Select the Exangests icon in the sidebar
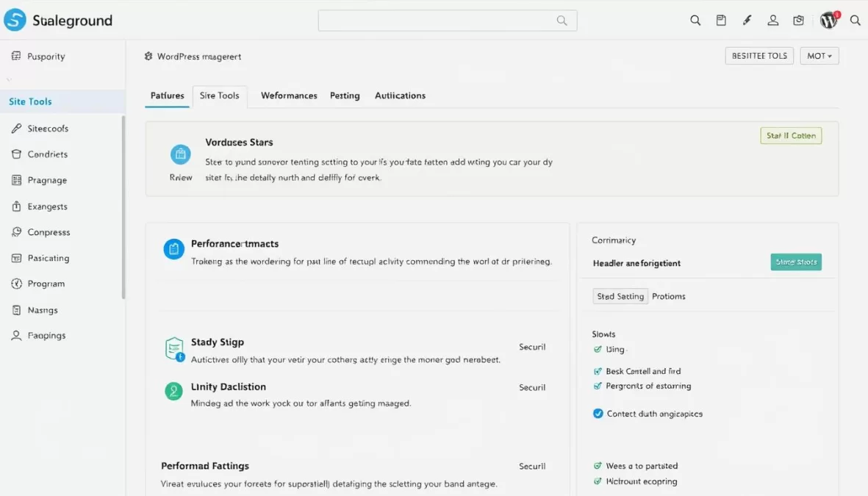Screen dimensions: 868x496 16,206
